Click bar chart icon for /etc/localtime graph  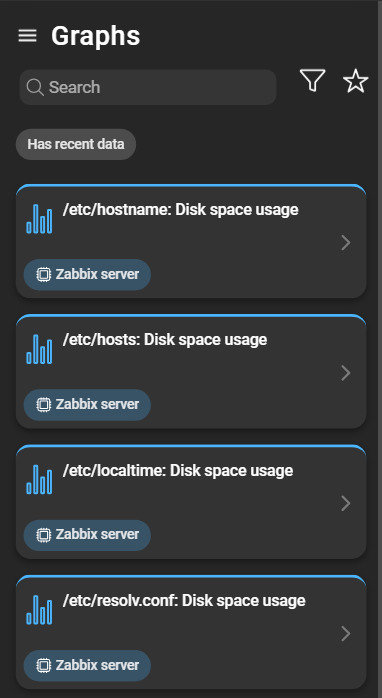(x=39, y=479)
